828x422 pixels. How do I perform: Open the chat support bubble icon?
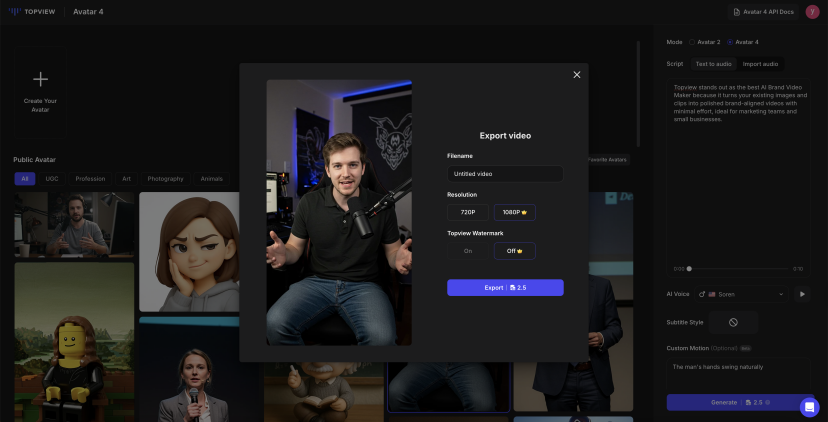(x=809, y=406)
